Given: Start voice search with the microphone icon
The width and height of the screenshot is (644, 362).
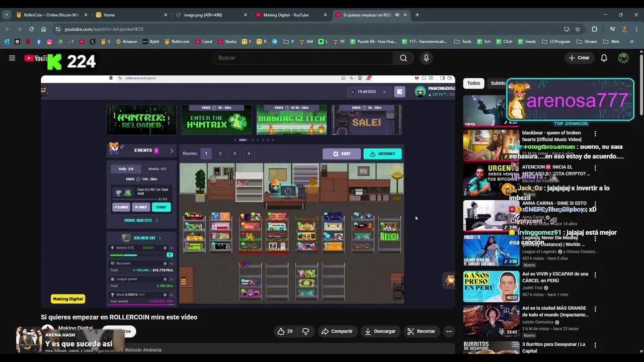Looking at the screenshot, I should [426, 58].
